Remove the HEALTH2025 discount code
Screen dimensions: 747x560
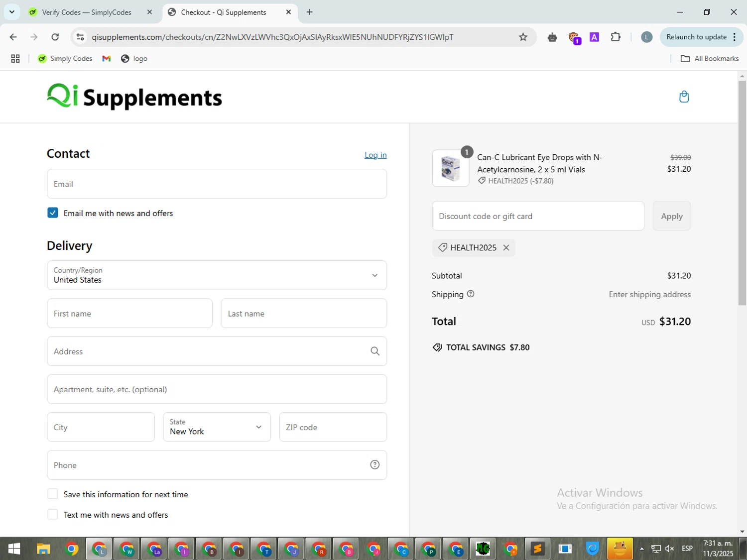coord(506,248)
